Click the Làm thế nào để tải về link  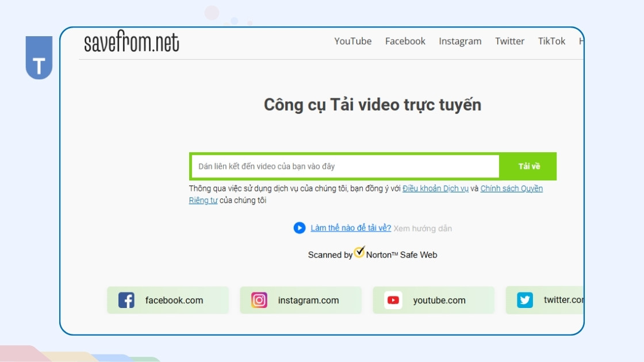pos(351,228)
